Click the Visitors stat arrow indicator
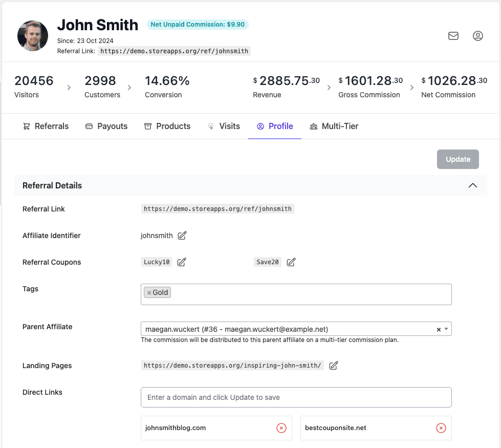 (x=69, y=87)
